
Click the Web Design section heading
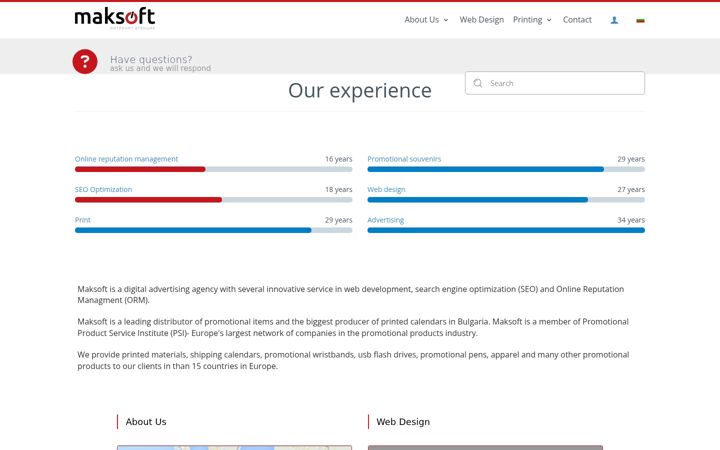click(x=403, y=422)
